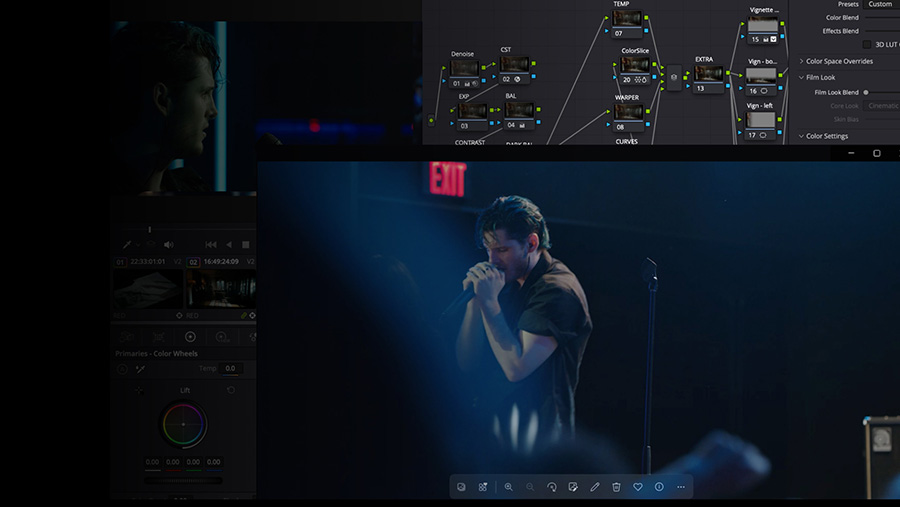Click the CURVES node label
The image size is (900, 507).
click(626, 141)
